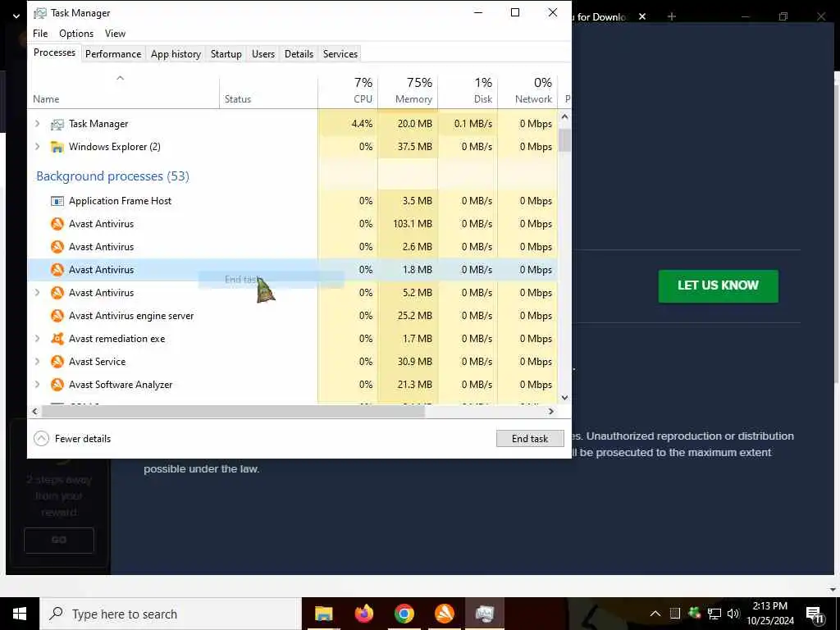Click the horizontal scroll left arrow
The height and width of the screenshot is (630, 840).
34,412
